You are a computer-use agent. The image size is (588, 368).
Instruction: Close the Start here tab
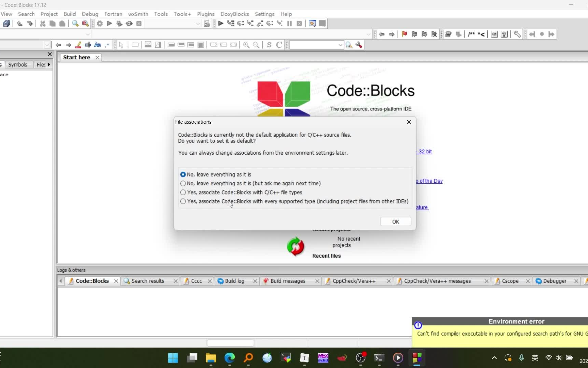[x=97, y=58]
